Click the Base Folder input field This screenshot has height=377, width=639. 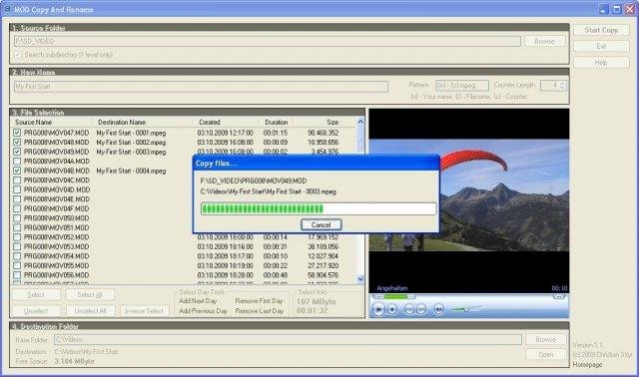click(x=288, y=340)
